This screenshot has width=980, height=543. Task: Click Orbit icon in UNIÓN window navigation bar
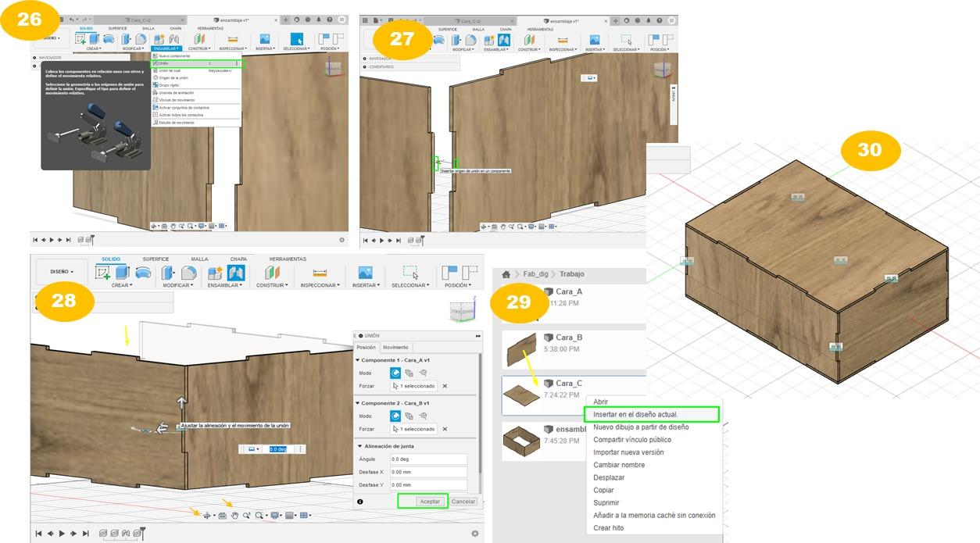207,516
